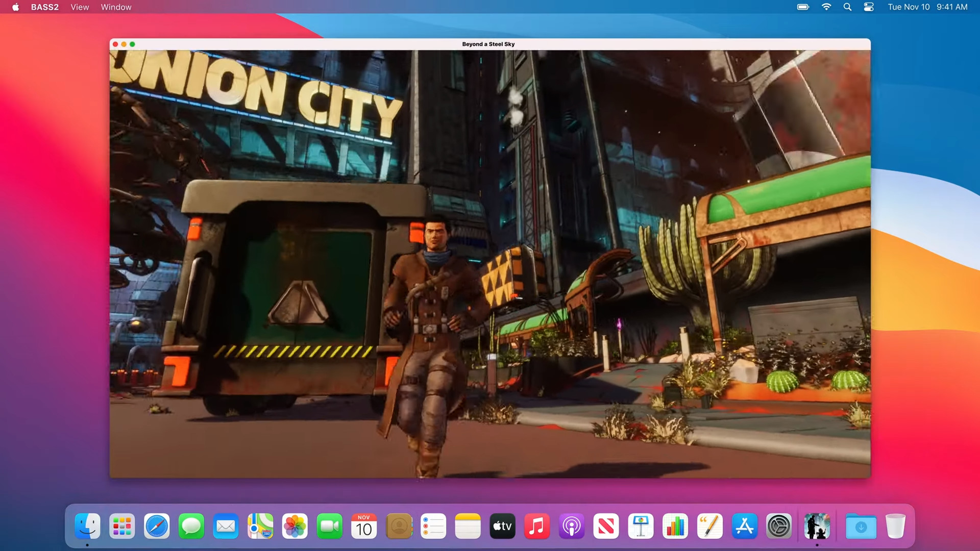This screenshot has width=980, height=551.
Task: Open Spotlight search in menu bar
Action: (847, 7)
